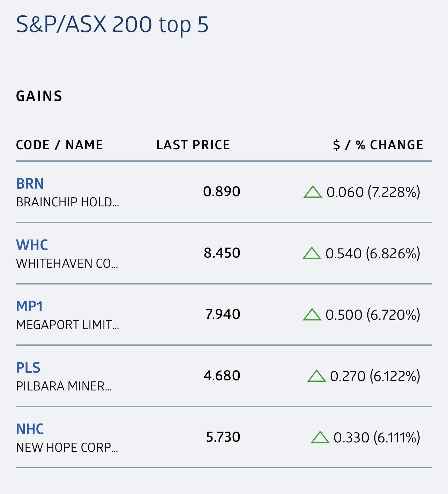
Task: Click the LAST PRICE column header
Action: pyautogui.click(x=193, y=145)
